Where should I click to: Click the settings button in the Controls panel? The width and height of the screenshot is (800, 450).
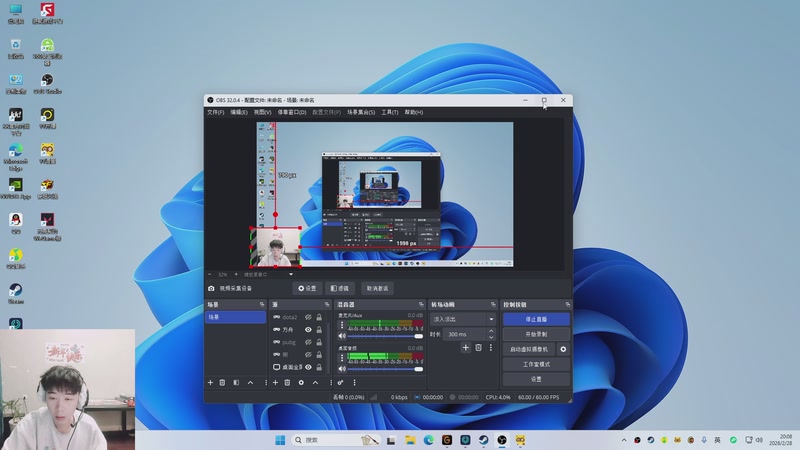536,380
